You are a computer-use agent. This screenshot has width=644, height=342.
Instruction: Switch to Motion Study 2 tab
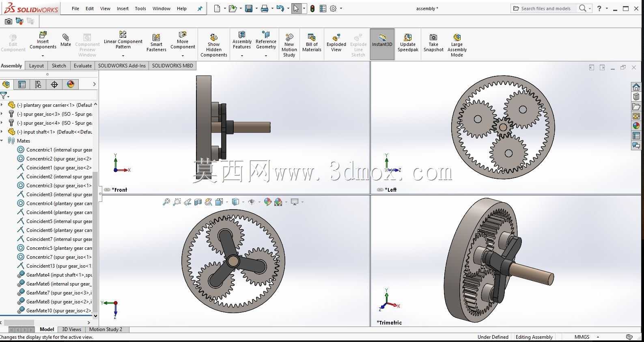(x=106, y=329)
